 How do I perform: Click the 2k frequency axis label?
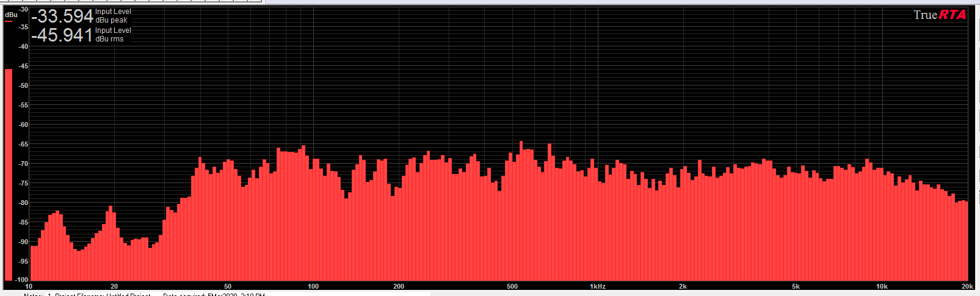[683, 286]
